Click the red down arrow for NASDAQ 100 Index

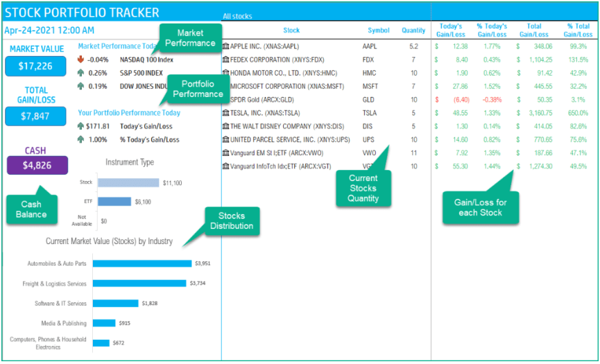(x=80, y=60)
